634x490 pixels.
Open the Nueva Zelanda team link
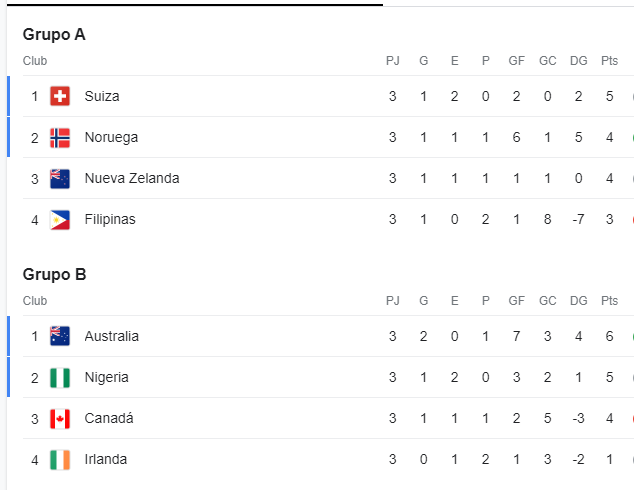pyautogui.click(x=132, y=178)
